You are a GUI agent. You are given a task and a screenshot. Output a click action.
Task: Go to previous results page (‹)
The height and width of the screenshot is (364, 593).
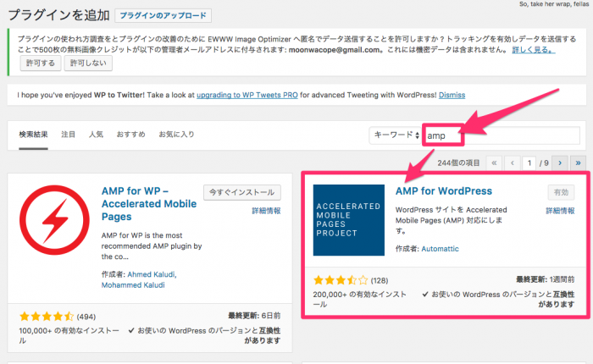[x=513, y=163]
